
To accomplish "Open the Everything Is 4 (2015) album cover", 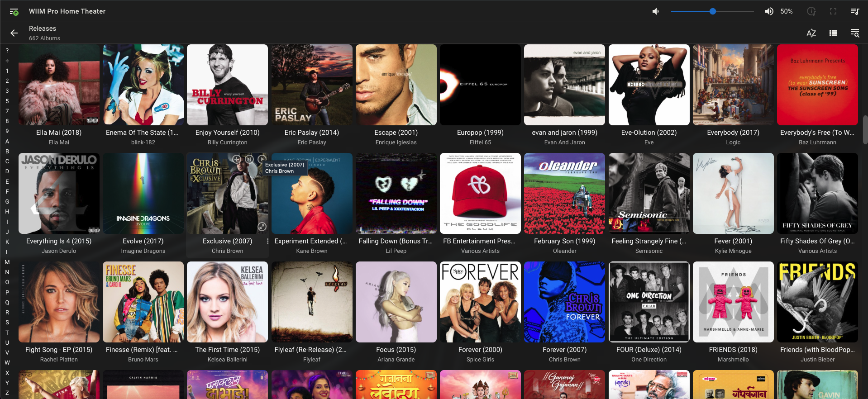I will [x=59, y=193].
